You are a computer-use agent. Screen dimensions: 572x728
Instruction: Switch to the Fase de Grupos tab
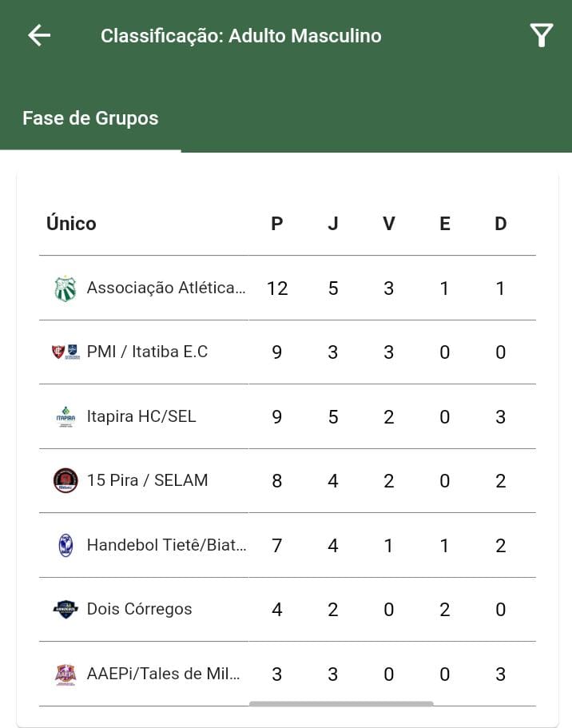[90, 118]
